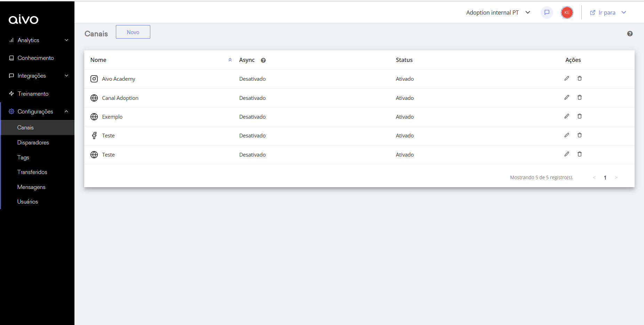Click the Novo button
The width and height of the screenshot is (644, 325).
click(133, 32)
